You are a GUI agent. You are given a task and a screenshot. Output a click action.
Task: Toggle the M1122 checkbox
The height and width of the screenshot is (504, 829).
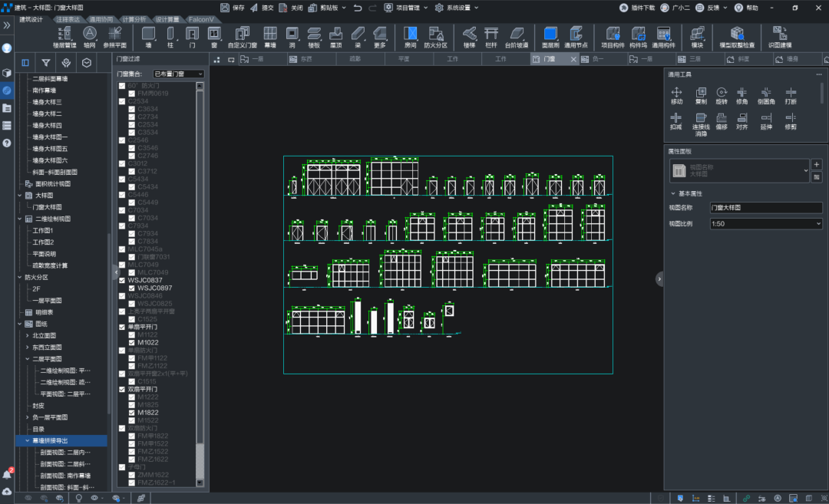pyautogui.click(x=132, y=334)
